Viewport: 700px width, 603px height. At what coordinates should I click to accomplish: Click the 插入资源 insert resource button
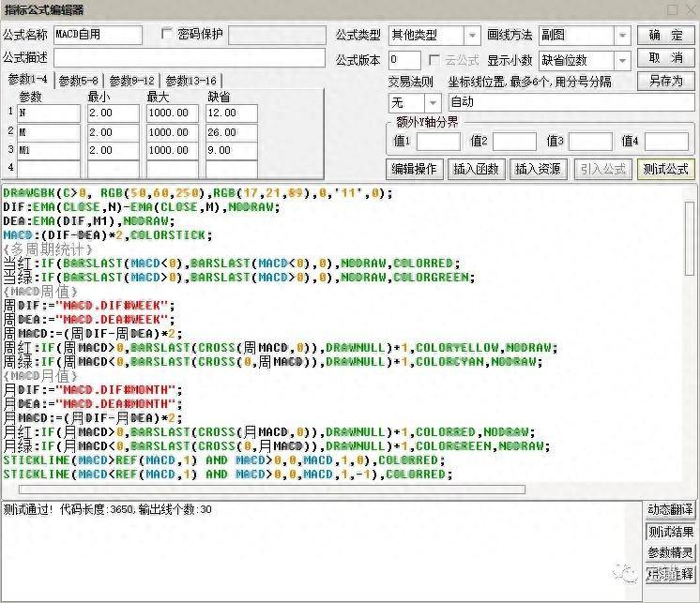tap(538, 169)
